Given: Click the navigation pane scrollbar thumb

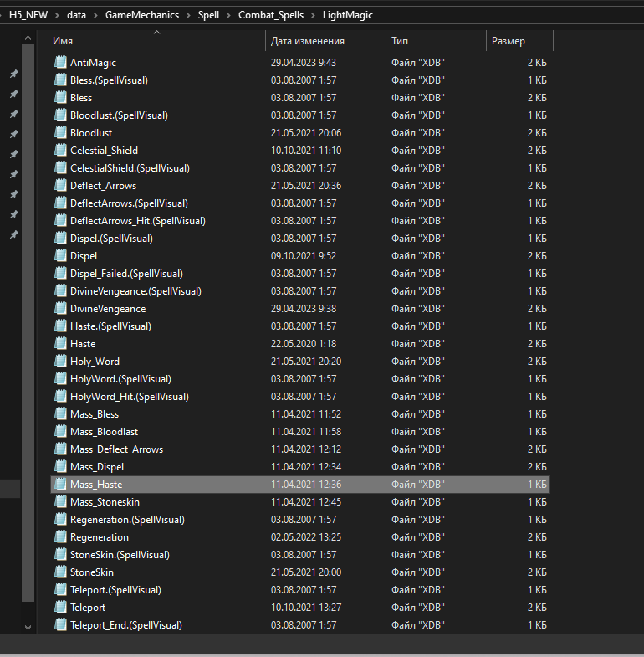Looking at the screenshot, I should click(x=28, y=323).
